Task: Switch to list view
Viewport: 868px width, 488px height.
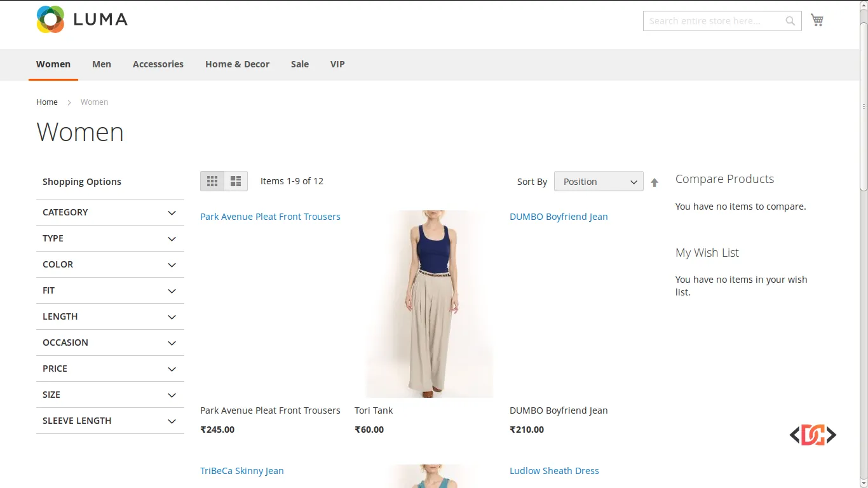Action: [x=236, y=181]
